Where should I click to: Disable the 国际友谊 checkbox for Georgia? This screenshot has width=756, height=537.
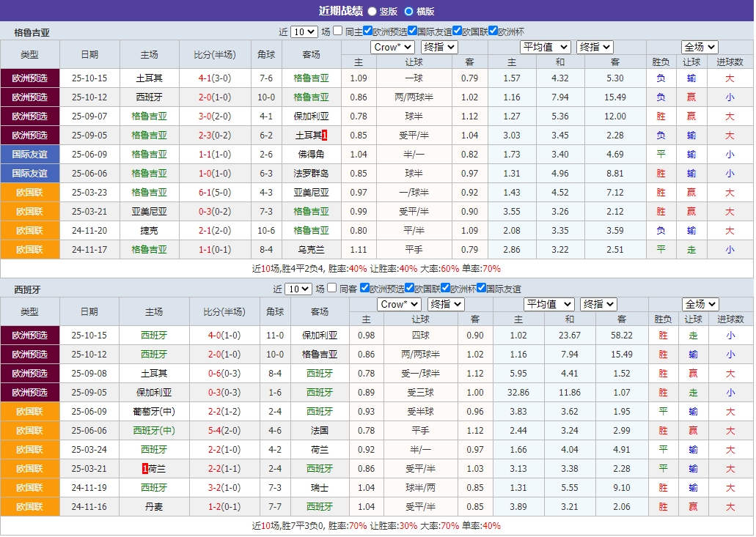tap(411, 32)
